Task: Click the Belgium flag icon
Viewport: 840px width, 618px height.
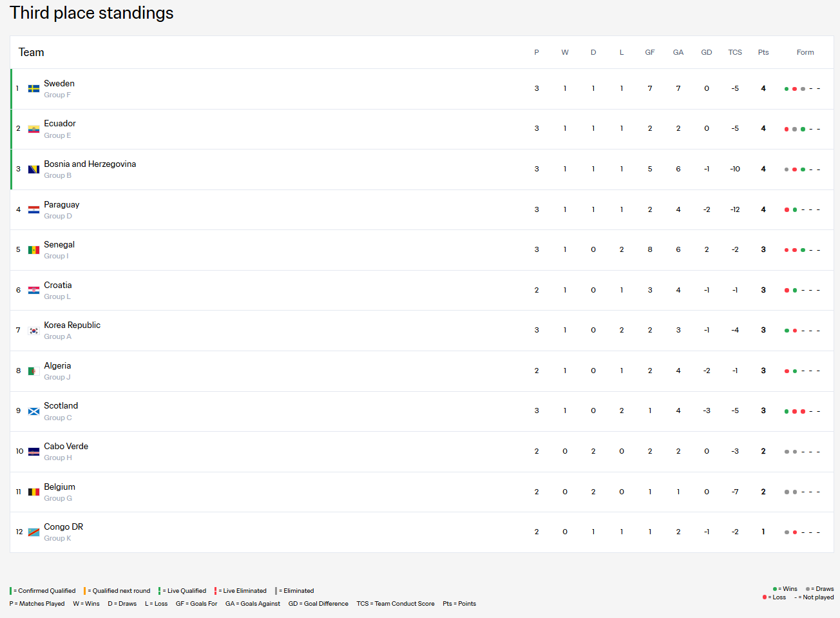Action: tap(33, 492)
